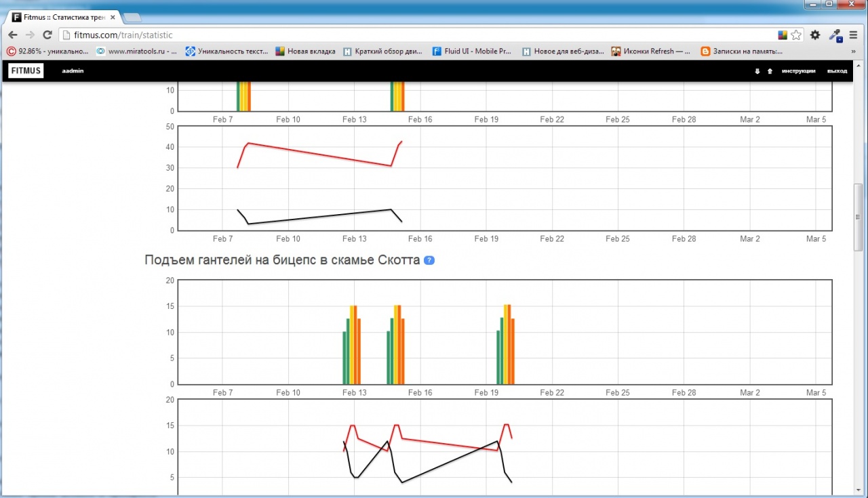Bookmark this page with the star icon
868x498 pixels.
point(796,35)
